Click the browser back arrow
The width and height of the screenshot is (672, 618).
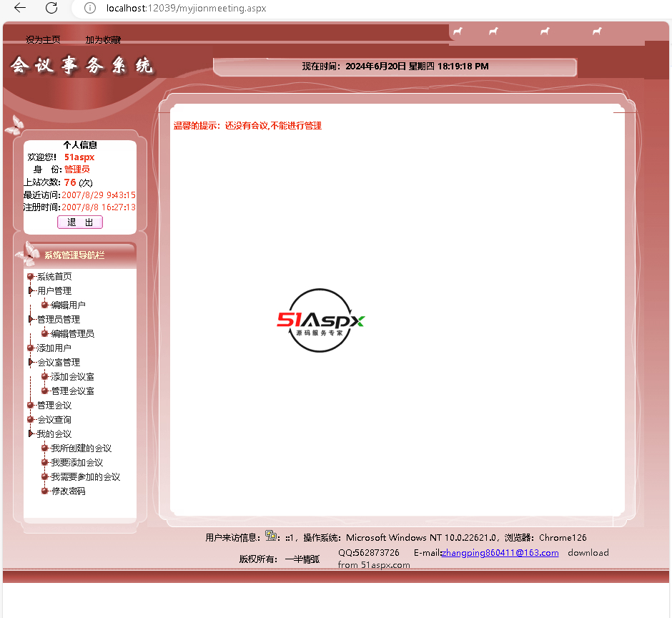coord(20,8)
